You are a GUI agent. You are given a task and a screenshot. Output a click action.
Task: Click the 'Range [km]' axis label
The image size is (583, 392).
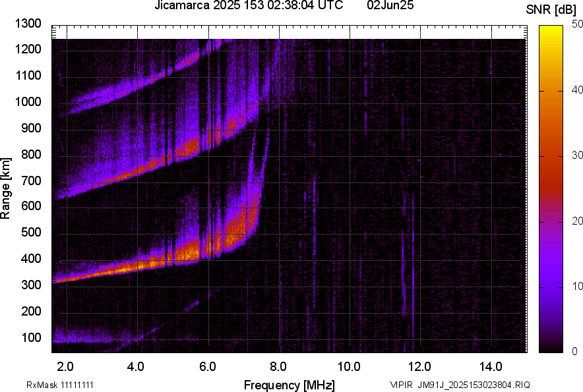tap(5, 188)
